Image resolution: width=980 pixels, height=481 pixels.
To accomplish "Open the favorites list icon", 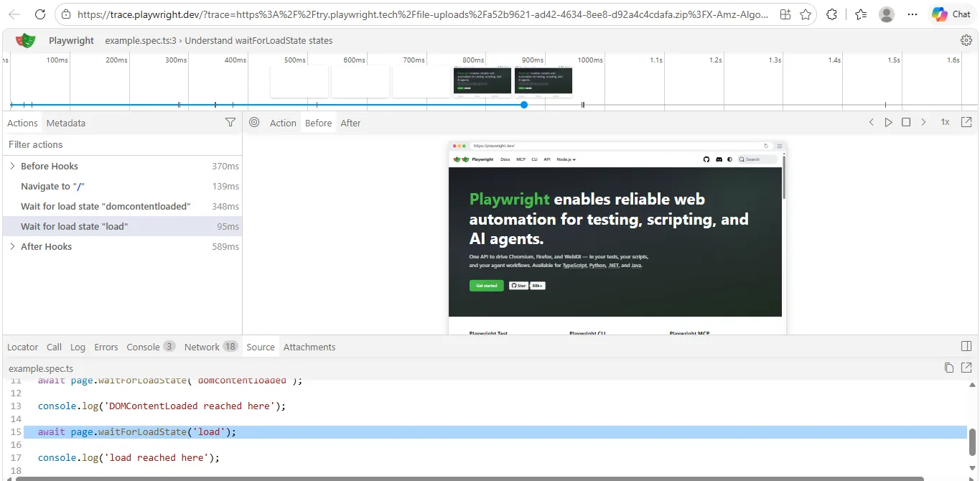I will 861,14.
